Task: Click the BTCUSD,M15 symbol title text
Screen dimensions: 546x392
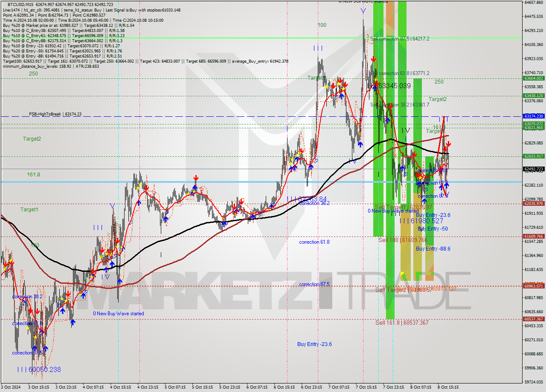Action: pyautogui.click(x=20, y=4)
